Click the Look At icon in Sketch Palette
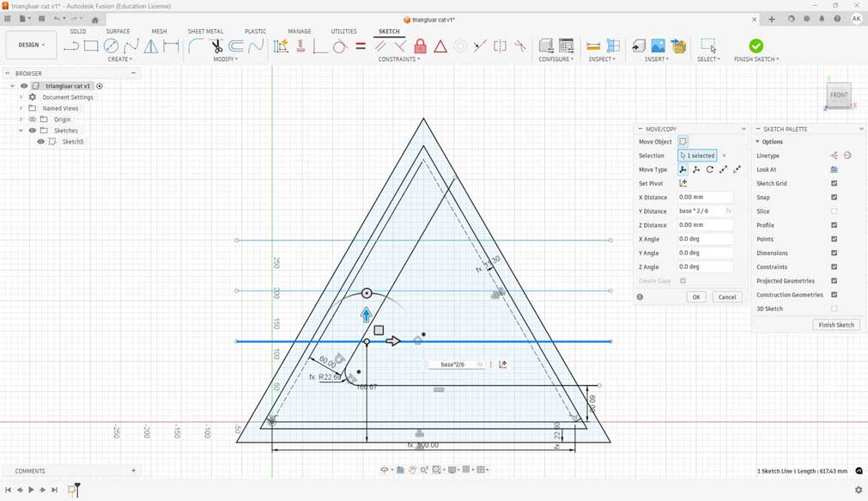868x501 pixels. coord(835,169)
